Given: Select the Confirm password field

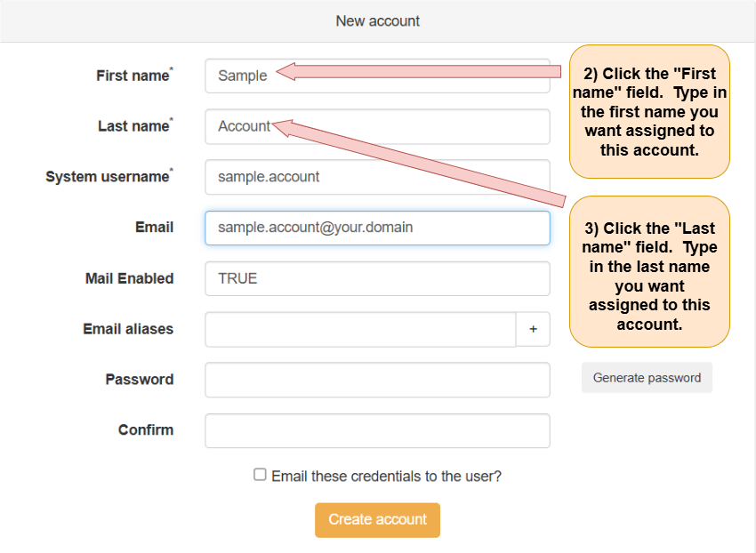Looking at the screenshot, I should tap(377, 430).
